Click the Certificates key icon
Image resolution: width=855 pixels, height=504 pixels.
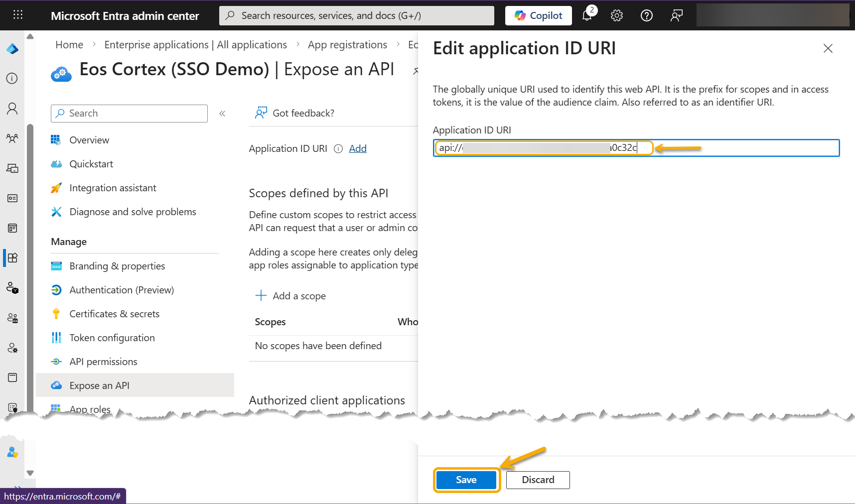coord(56,314)
